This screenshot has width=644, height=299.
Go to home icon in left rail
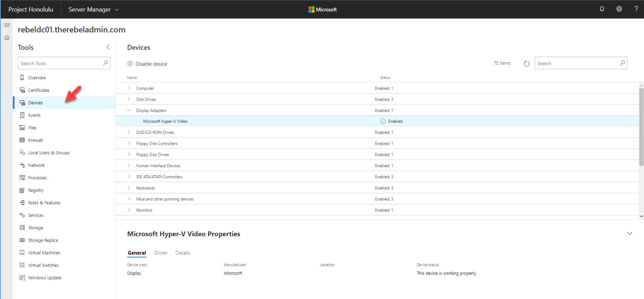click(x=7, y=37)
